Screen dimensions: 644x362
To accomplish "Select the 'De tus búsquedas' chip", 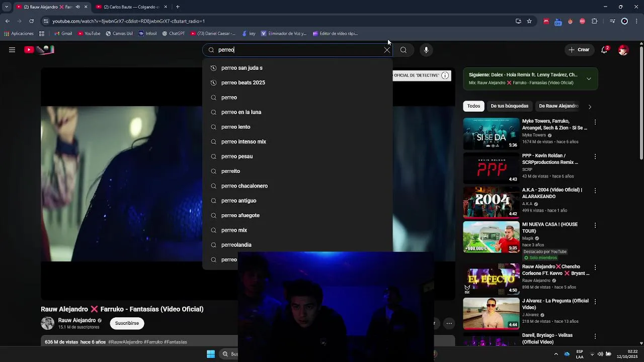I will [x=509, y=106].
